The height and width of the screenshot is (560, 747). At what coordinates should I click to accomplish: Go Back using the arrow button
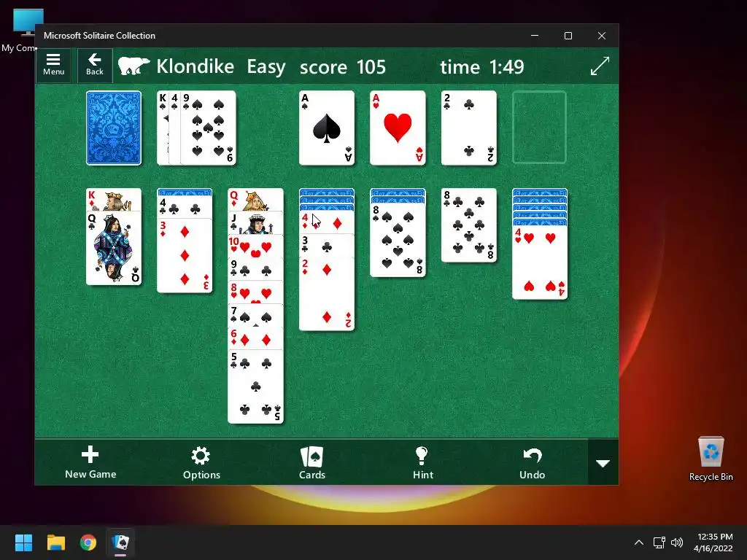[x=95, y=65]
